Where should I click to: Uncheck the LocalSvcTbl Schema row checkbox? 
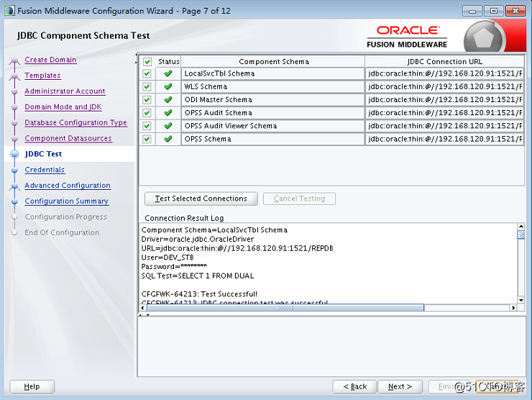point(147,73)
